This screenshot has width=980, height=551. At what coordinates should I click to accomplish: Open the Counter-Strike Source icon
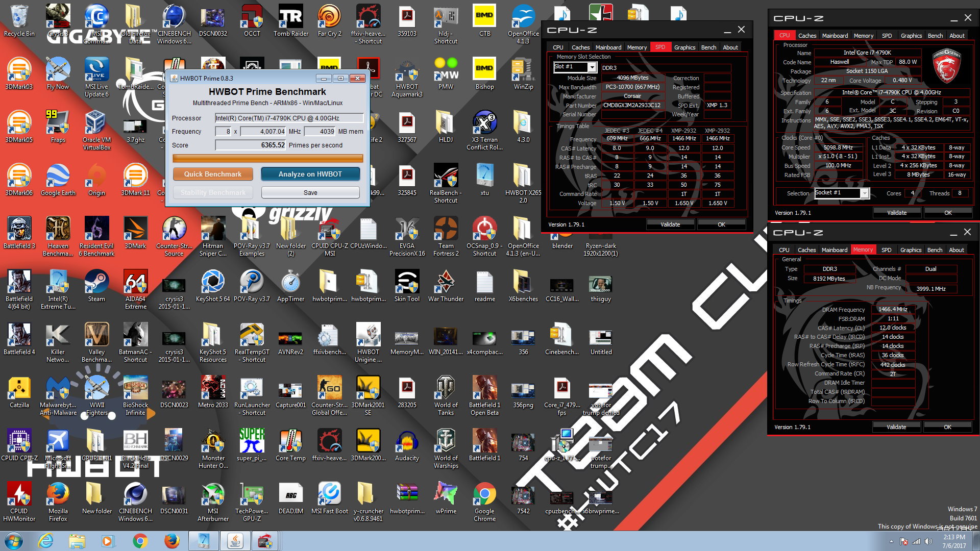[174, 236]
